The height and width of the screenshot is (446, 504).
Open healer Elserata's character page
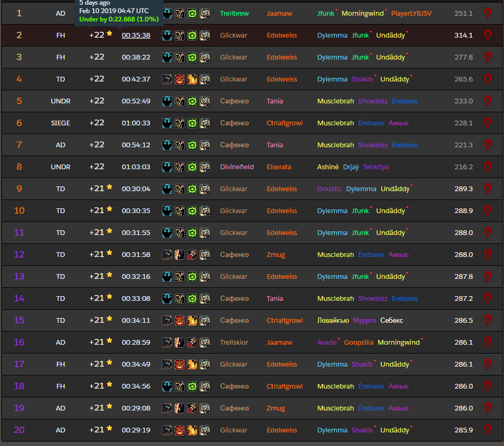[x=281, y=167]
